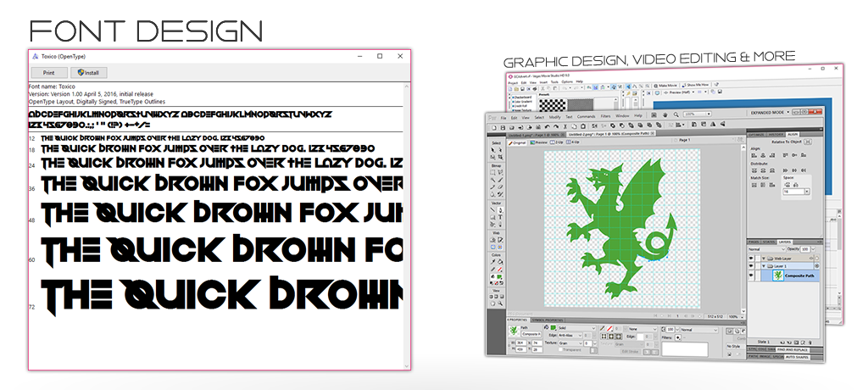This screenshot has height=390, width=868.
Task: Click Show Me How in Vegas window
Action: click(x=695, y=85)
